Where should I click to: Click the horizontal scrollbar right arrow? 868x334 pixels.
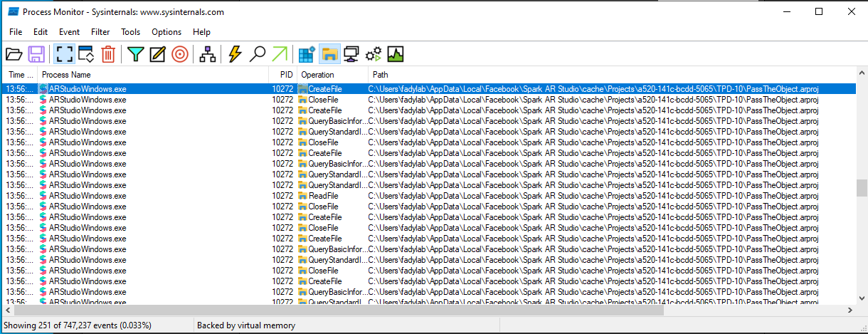(850, 311)
